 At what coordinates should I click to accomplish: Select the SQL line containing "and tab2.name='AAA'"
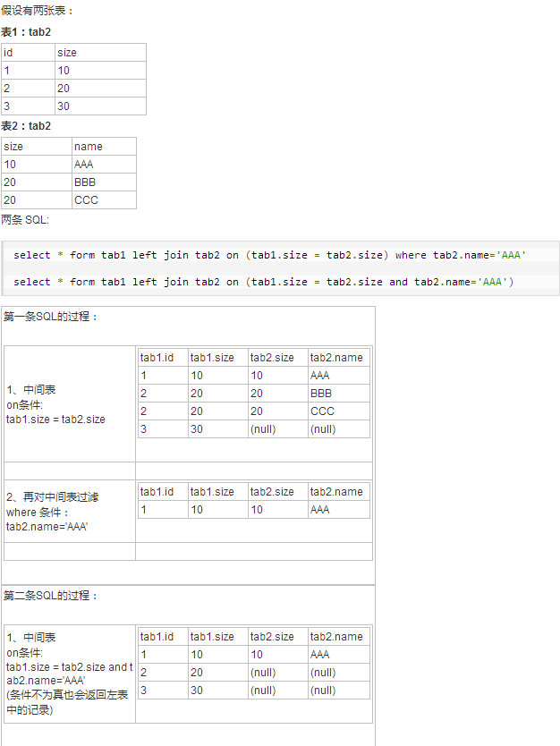point(263,282)
